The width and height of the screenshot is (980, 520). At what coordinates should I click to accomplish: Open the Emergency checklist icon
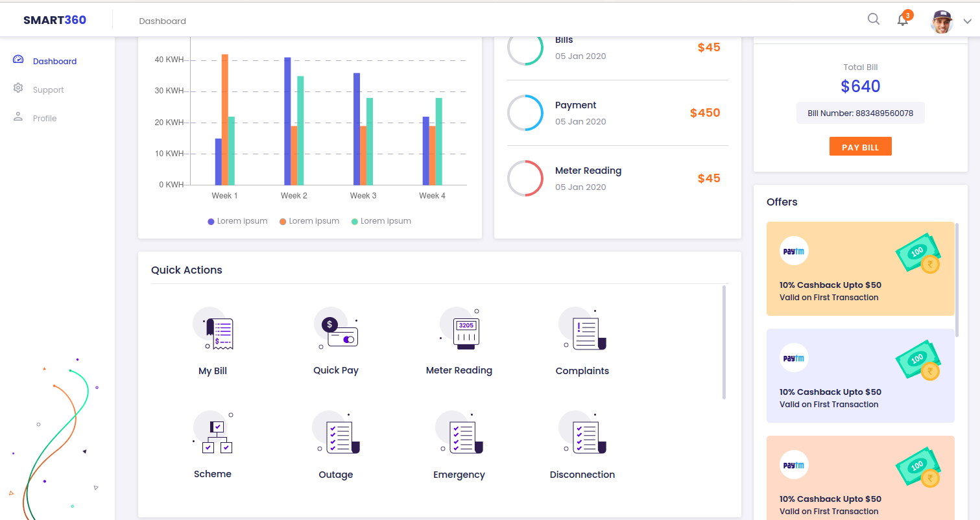[x=459, y=432]
